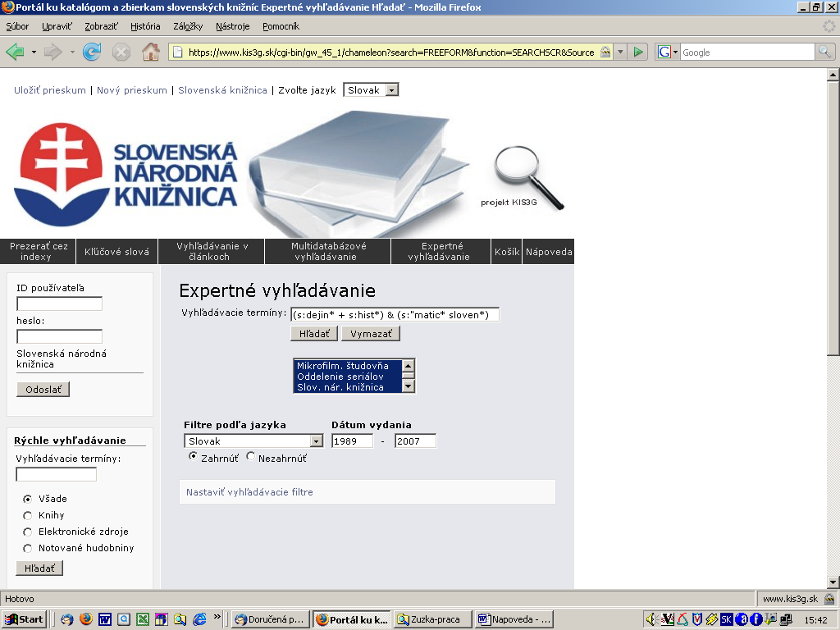840x630 pixels.
Task: Click the Home icon in the toolbar
Action: coord(151,52)
